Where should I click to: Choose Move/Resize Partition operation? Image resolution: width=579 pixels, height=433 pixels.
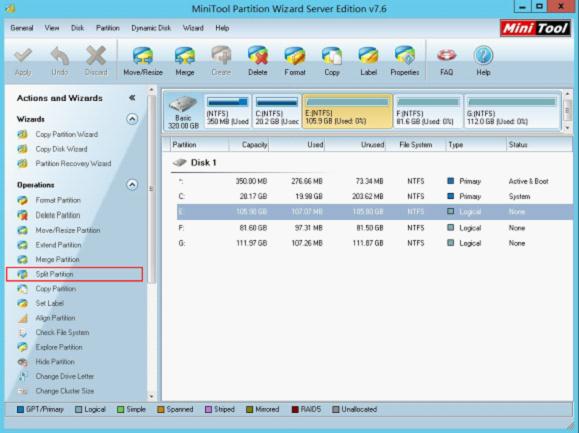pos(68,230)
